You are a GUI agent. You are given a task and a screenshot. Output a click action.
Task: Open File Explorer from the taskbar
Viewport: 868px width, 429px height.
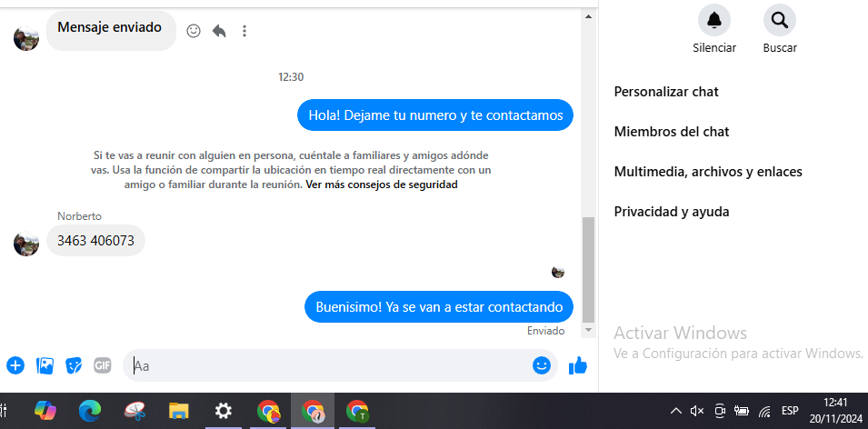(178, 411)
